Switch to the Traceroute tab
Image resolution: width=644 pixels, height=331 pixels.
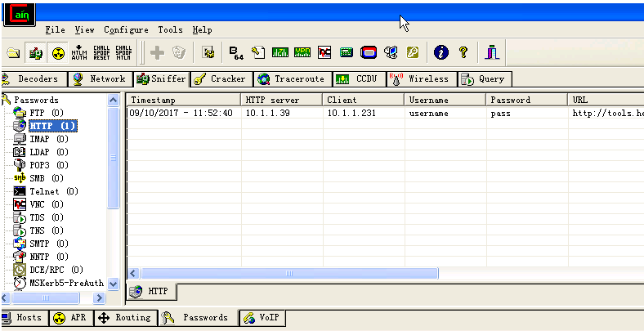click(293, 78)
